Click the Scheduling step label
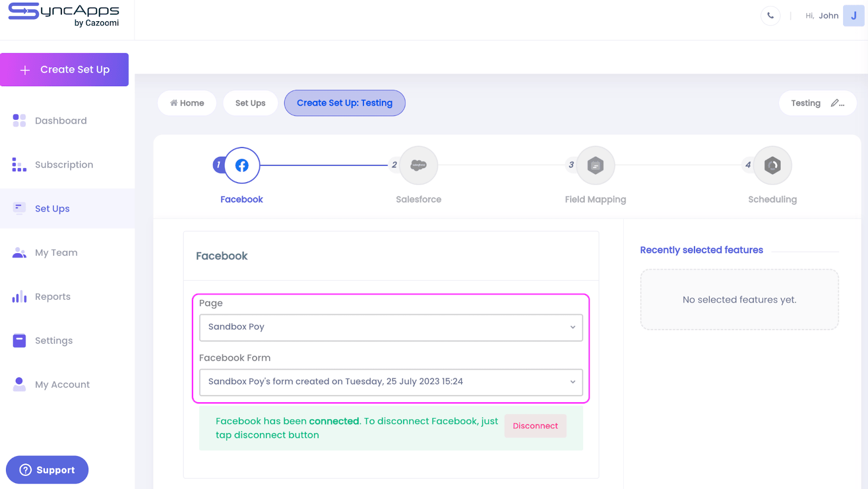The width and height of the screenshot is (868, 489). click(773, 200)
